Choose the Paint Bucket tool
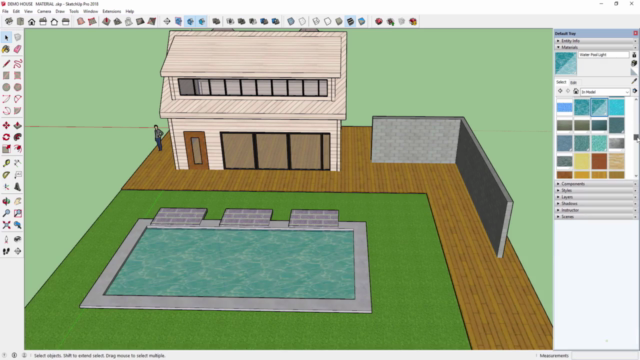Viewport: 640px width, 360px height. click(x=6, y=49)
